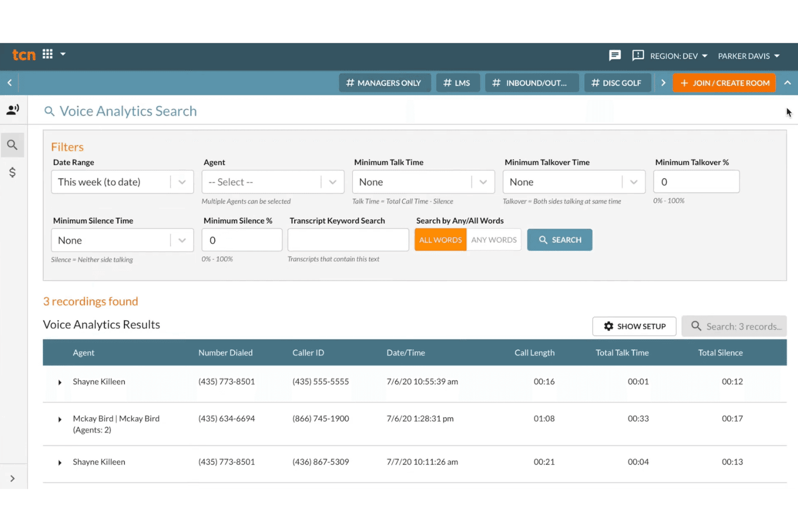Image resolution: width=798 pixels, height=532 pixels.
Task: Open the apps grid menu icon
Action: pos(47,54)
